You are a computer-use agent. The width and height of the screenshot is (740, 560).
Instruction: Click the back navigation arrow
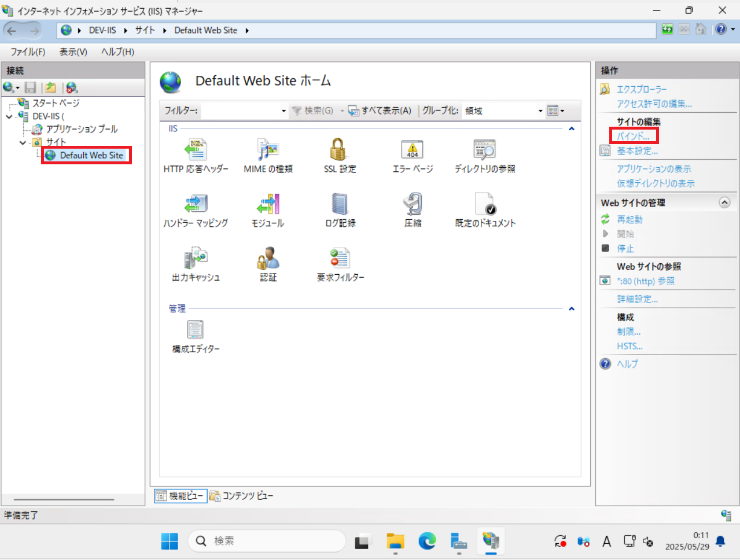click(x=12, y=30)
